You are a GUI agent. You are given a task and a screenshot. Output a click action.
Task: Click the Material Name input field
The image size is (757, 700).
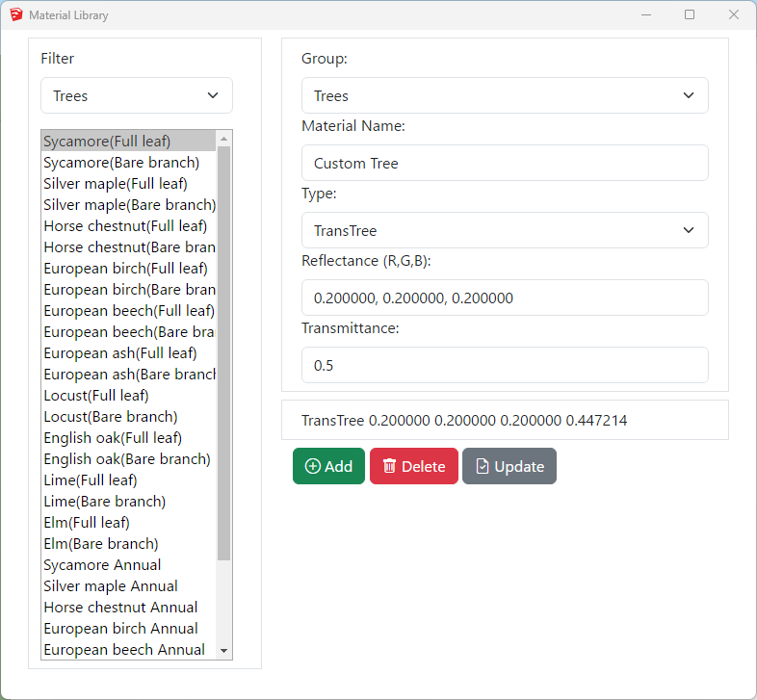pos(505,163)
